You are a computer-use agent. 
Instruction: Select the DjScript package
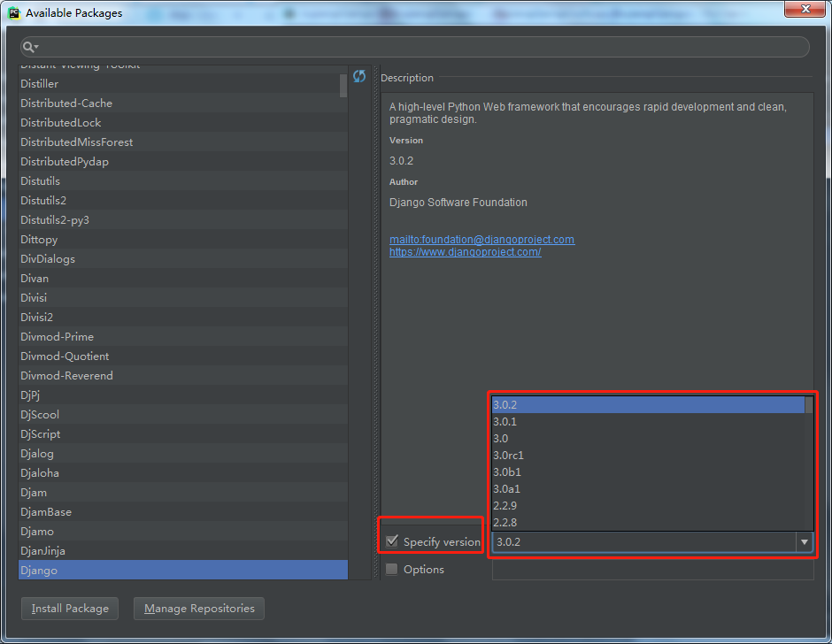(x=183, y=434)
